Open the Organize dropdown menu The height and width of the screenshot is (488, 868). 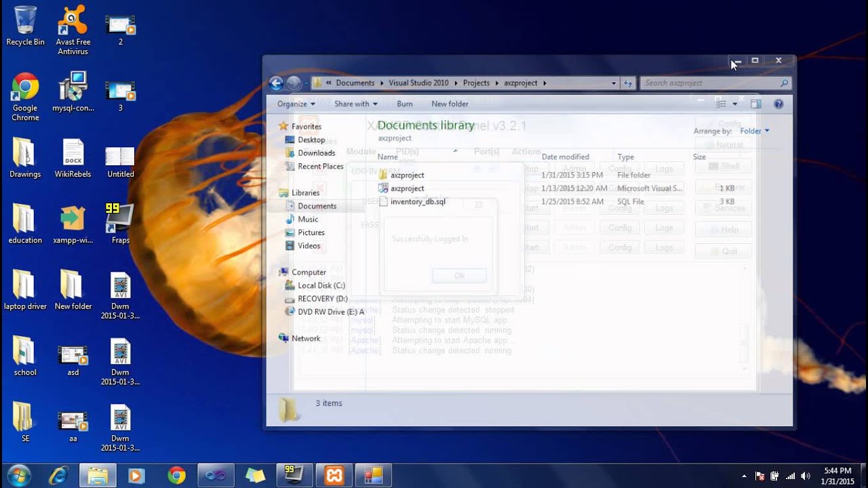tap(296, 104)
